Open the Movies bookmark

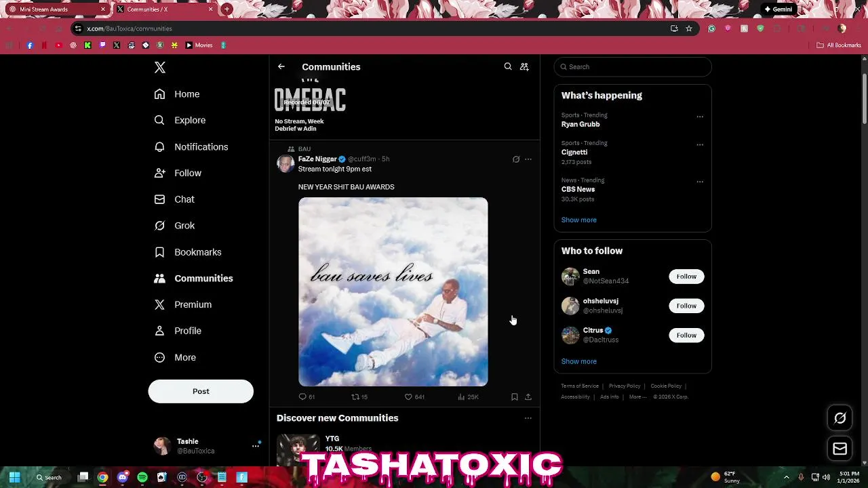point(199,45)
